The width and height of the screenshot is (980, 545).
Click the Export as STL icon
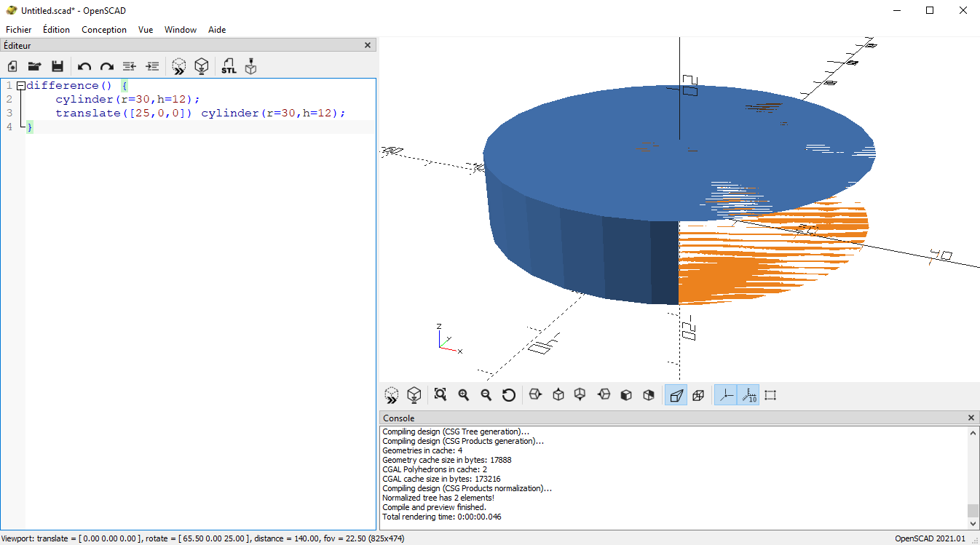click(x=229, y=66)
